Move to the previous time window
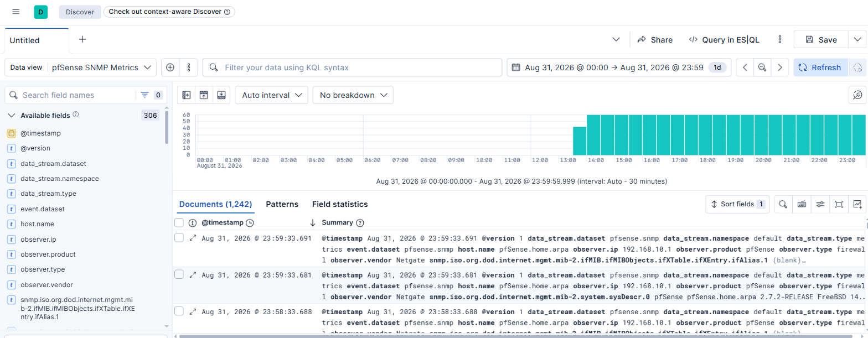Image resolution: width=868 pixels, height=338 pixels. (745, 67)
